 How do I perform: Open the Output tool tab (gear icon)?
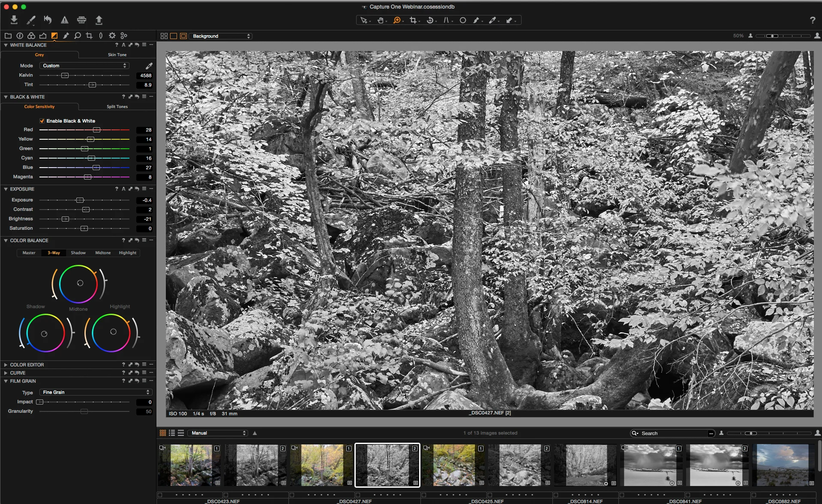pos(112,36)
